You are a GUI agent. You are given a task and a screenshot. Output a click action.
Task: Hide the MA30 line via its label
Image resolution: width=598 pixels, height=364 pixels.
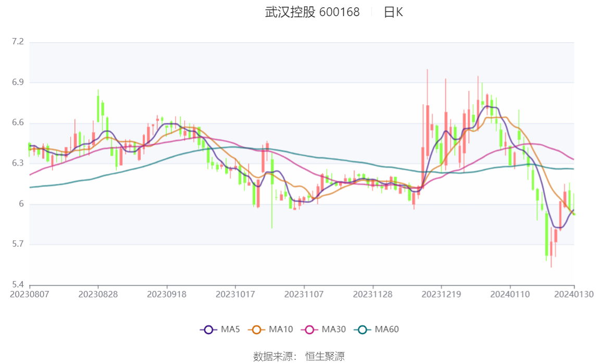click(334, 329)
